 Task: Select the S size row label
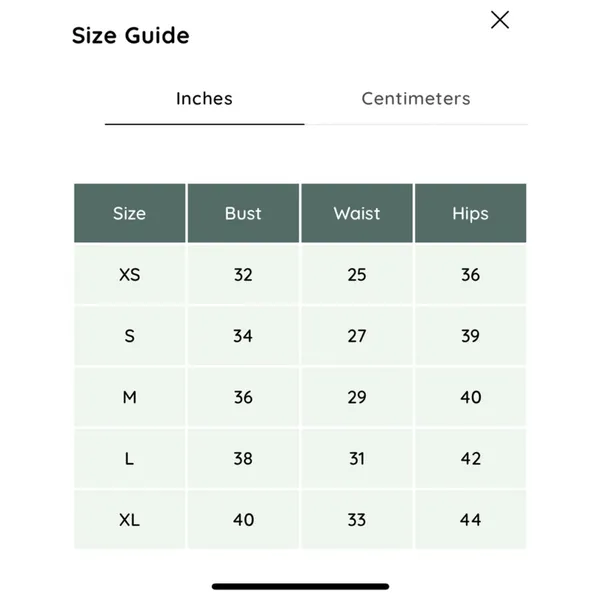pyautogui.click(x=130, y=336)
